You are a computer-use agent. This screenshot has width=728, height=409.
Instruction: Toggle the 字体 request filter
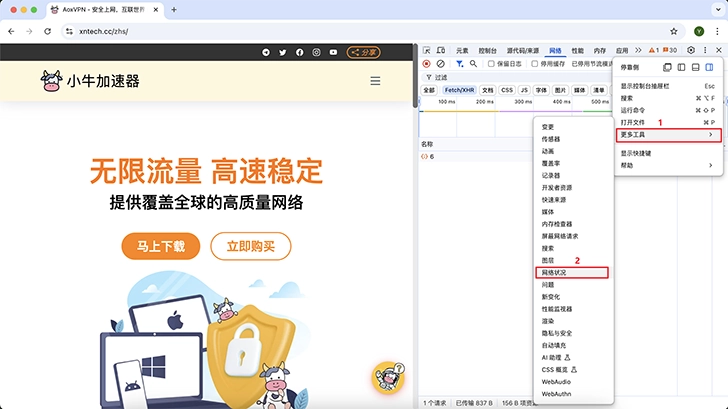pyautogui.click(x=541, y=90)
